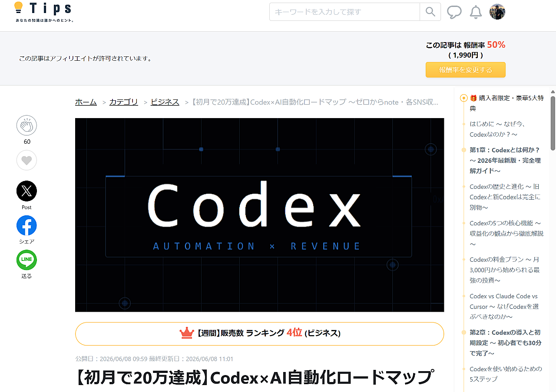The image size is (556, 392).
Task: Go to ホーム breadcrumb link
Action: pyautogui.click(x=86, y=102)
